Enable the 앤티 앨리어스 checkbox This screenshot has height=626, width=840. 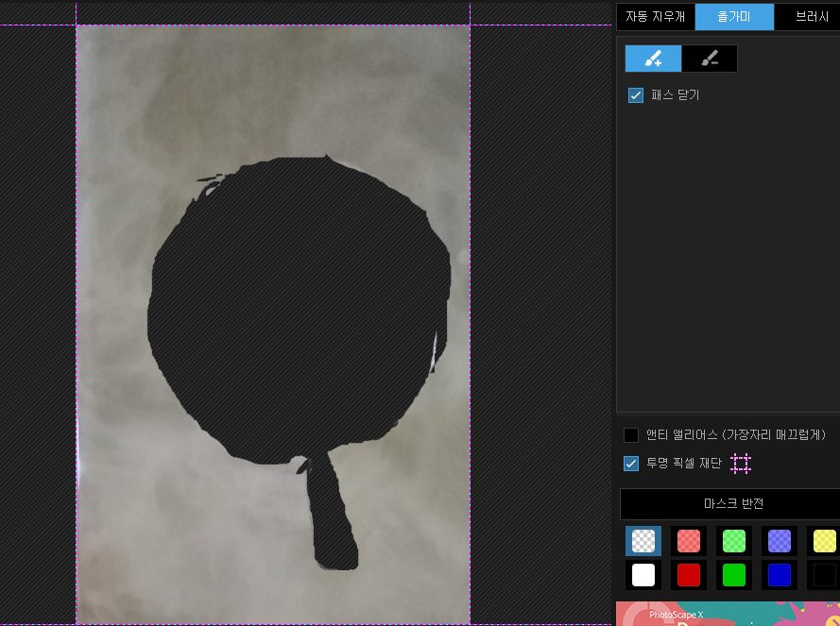pos(631,435)
